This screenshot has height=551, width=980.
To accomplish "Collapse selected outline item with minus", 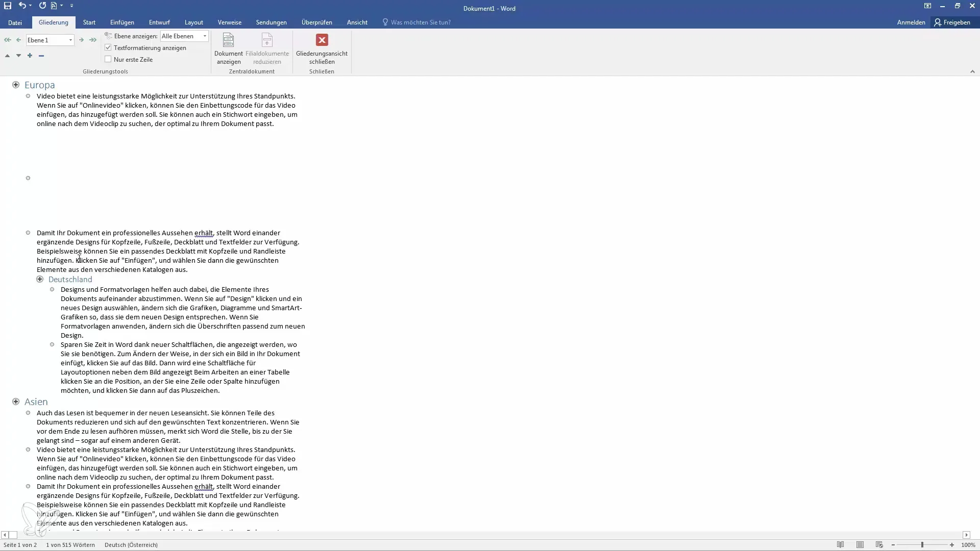I will click(x=41, y=56).
